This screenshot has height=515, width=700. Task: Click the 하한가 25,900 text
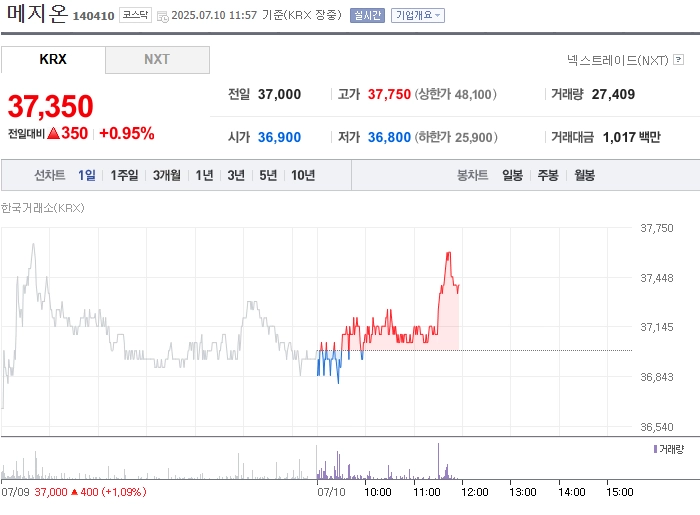[456, 137]
